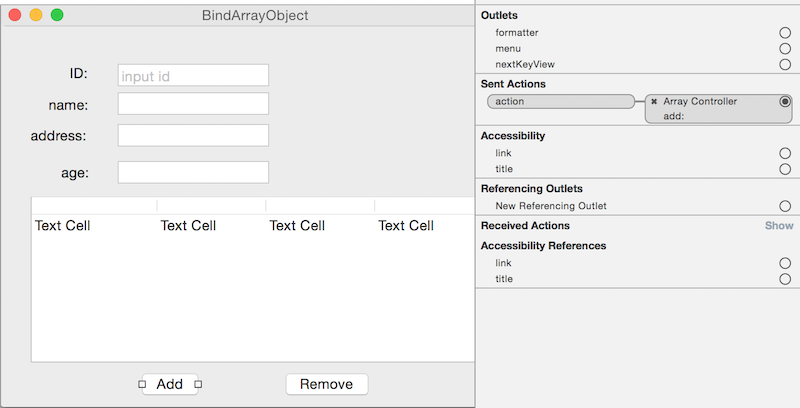
Task: Close the BindArrayObject window
Action: coord(15,15)
